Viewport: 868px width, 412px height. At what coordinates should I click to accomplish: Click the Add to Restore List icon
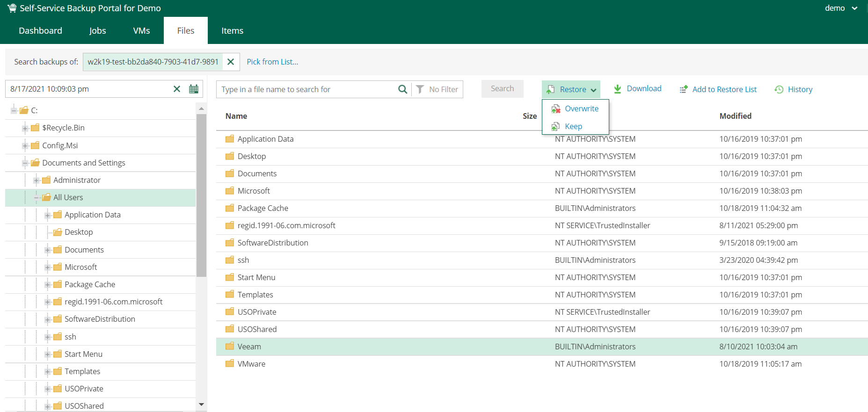click(684, 89)
